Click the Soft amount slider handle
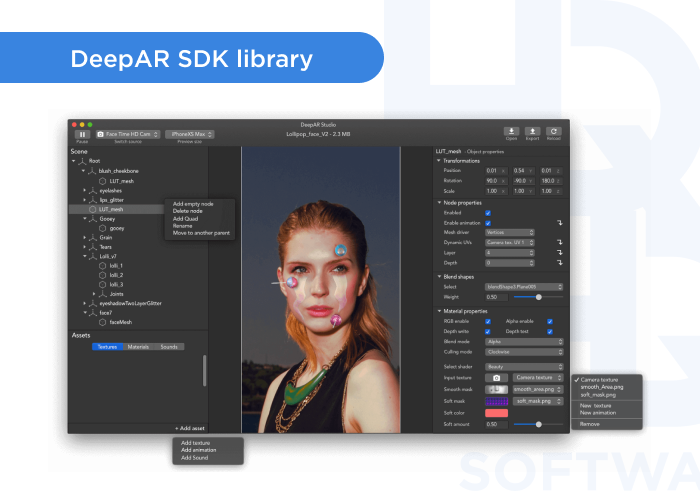This screenshot has height=500, width=700. 539,425
